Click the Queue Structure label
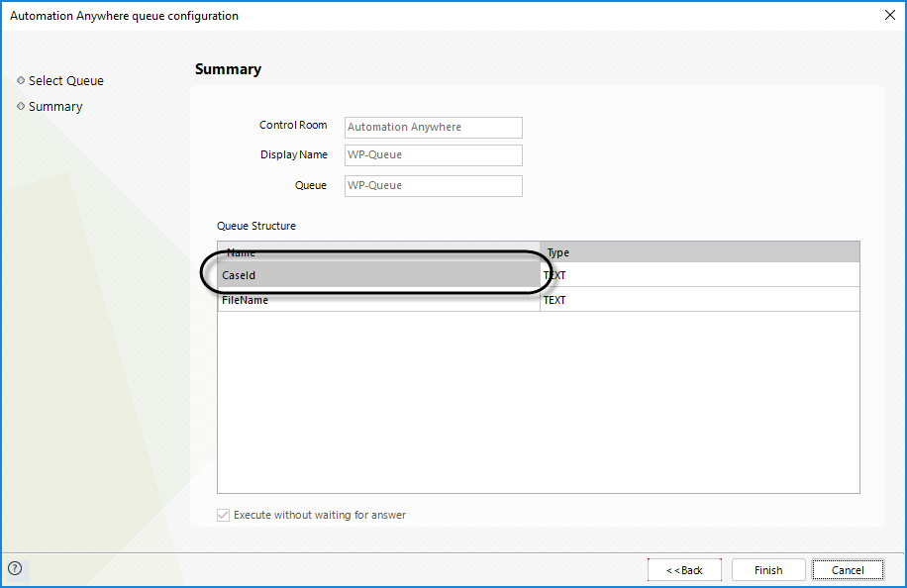The height and width of the screenshot is (588, 907). click(x=256, y=226)
